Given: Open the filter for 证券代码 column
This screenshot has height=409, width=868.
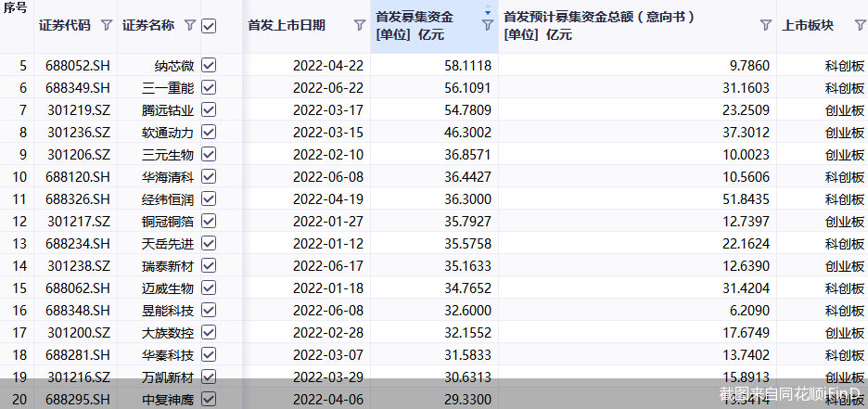Looking at the screenshot, I should click(x=106, y=26).
